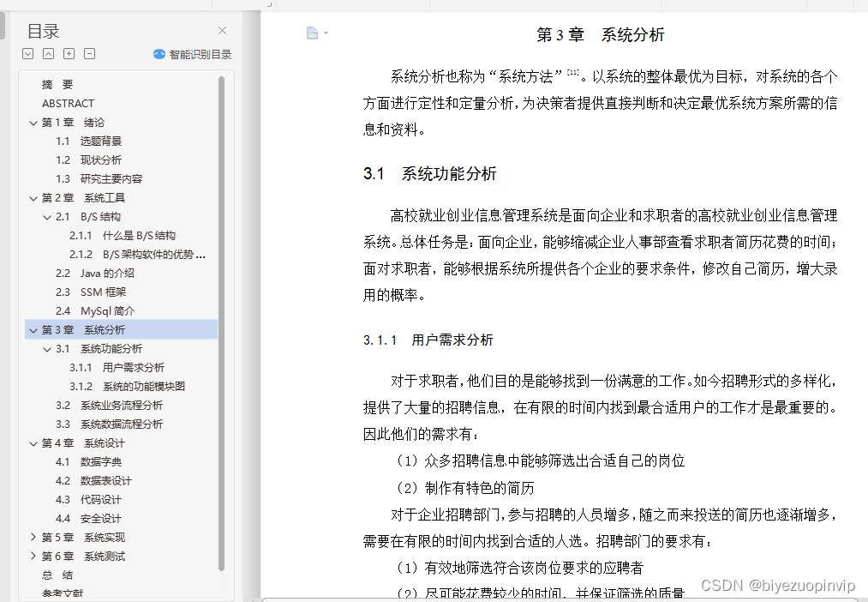Image resolution: width=868 pixels, height=602 pixels.
Task: Open outline entry 2.1.2 B/S架构软件的优势
Action: pyautogui.click(x=137, y=254)
